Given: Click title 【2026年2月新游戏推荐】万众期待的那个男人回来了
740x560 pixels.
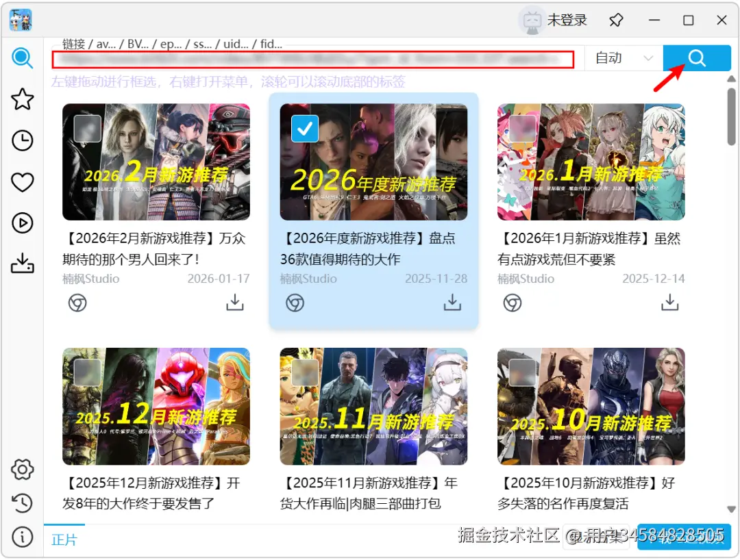Looking at the screenshot, I should pos(154,249).
